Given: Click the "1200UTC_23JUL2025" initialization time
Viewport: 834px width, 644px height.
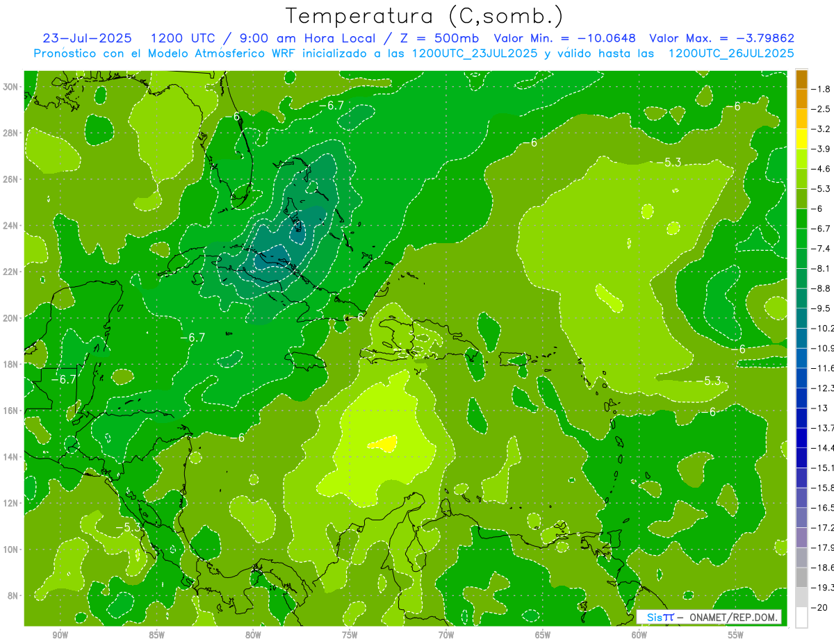Looking at the screenshot, I should pos(475,53).
